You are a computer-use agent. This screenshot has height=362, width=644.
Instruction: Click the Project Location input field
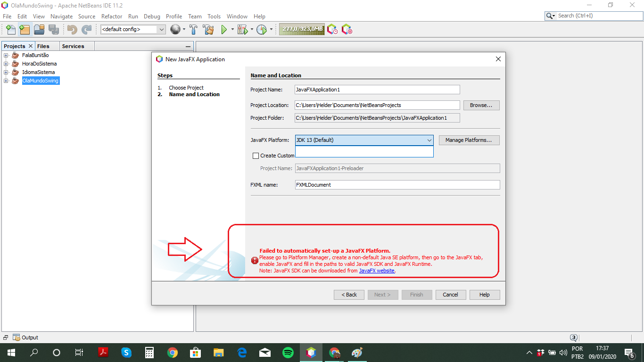(x=377, y=105)
